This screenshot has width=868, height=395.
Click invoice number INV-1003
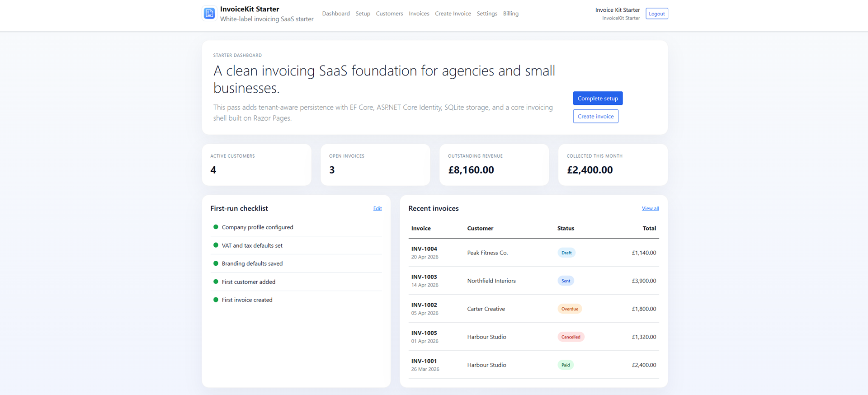[424, 277]
